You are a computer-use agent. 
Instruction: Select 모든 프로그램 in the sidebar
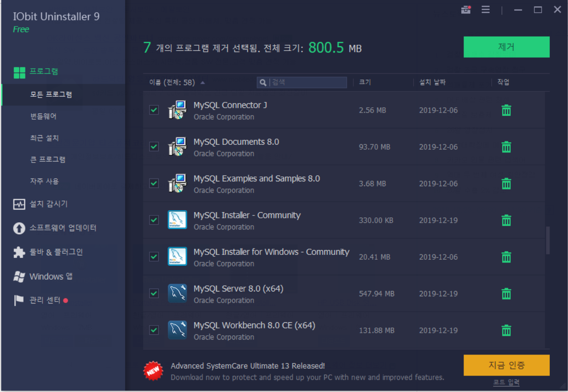[63, 95]
